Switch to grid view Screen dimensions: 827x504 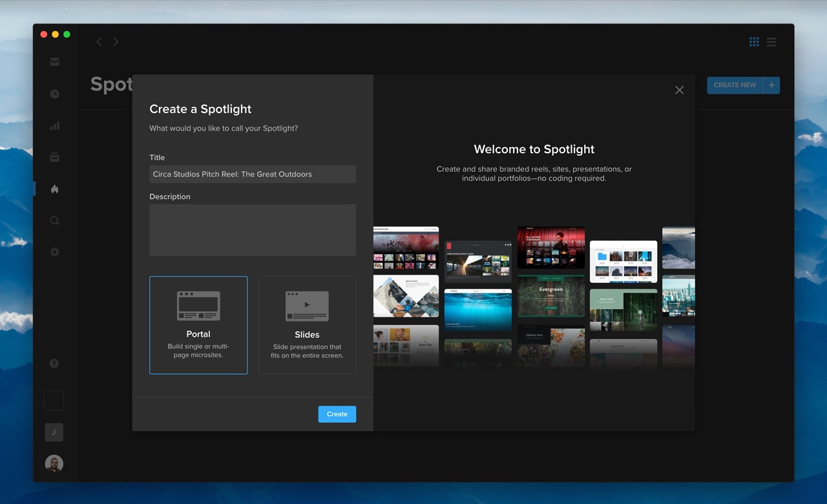tap(754, 42)
